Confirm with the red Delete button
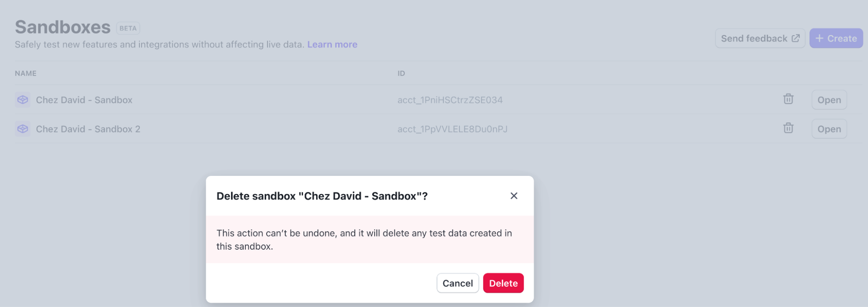The image size is (868, 307). coord(503,283)
